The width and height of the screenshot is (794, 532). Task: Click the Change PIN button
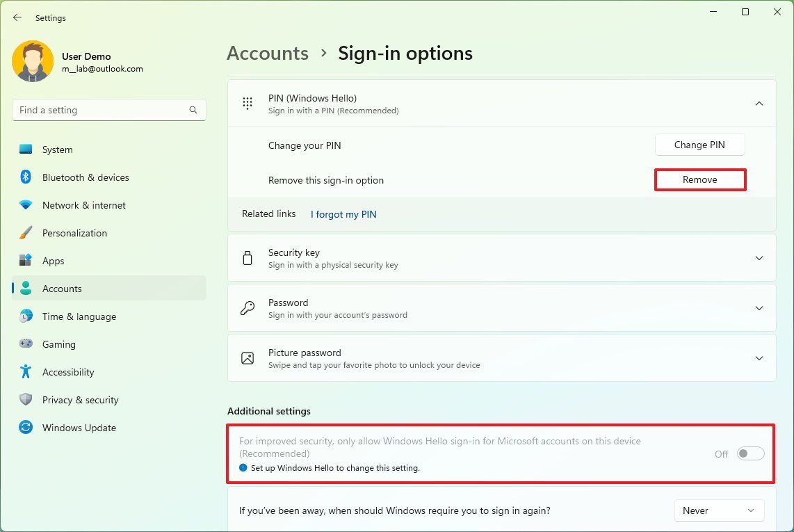[699, 145]
